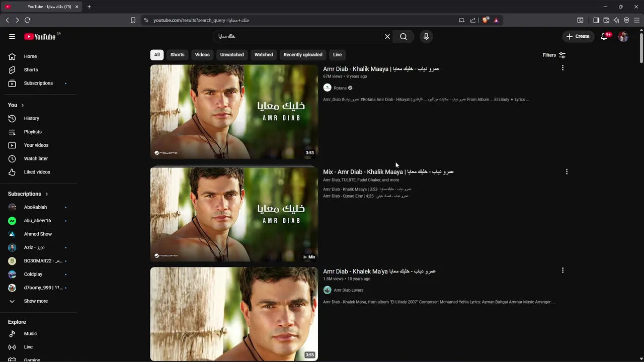Open the account avatar menu
Image resolution: width=644 pixels, height=362 pixels.
[623, 36]
